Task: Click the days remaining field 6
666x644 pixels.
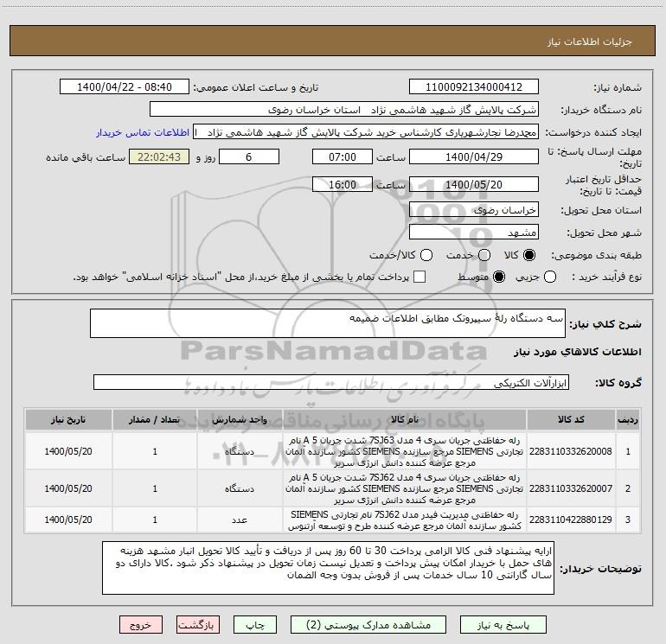Action: (249, 156)
